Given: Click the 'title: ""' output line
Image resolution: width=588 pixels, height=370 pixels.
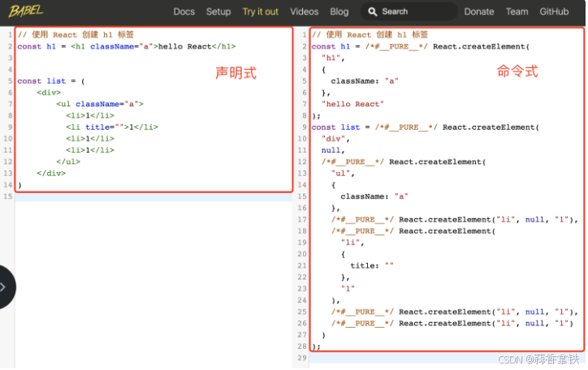Looking at the screenshot, I should pyautogui.click(x=372, y=265).
